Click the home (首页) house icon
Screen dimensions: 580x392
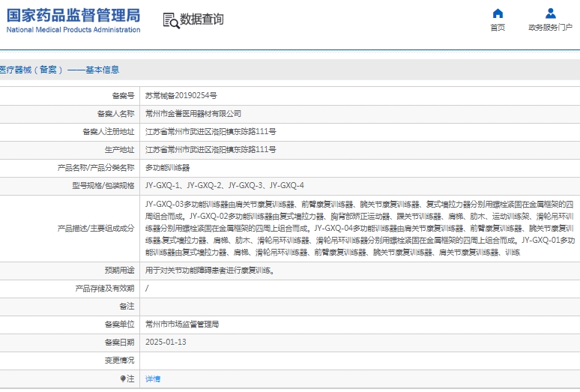tap(498, 13)
